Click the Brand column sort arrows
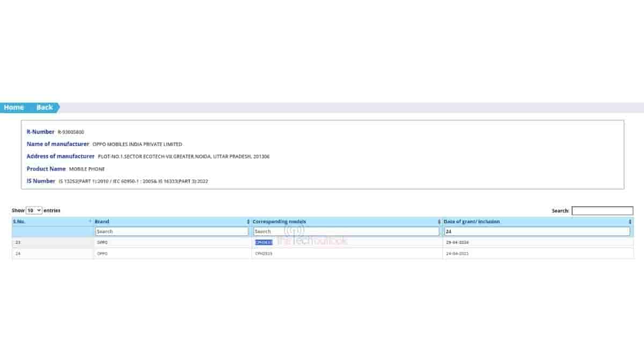 pos(248,221)
